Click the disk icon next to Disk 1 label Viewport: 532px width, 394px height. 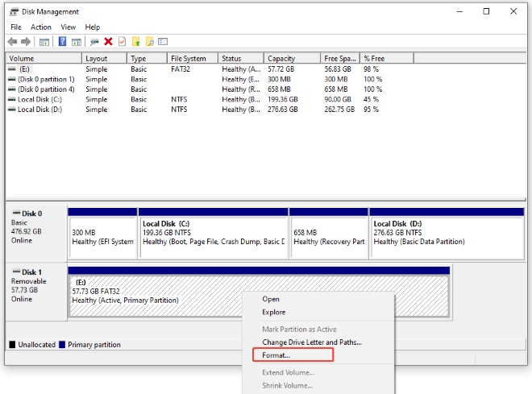[16, 272]
